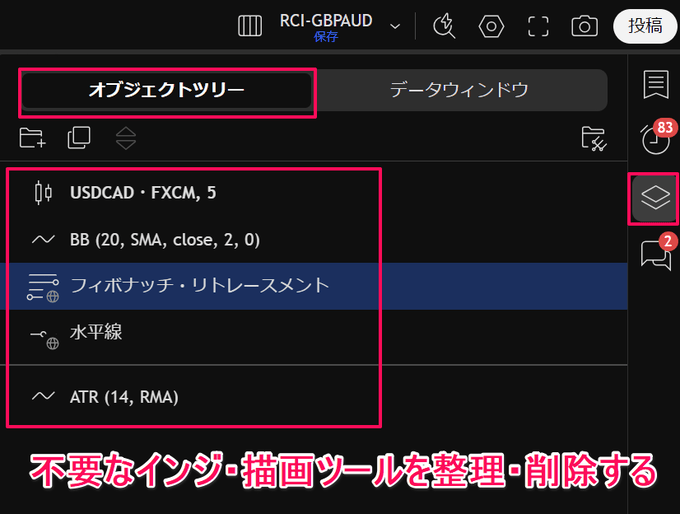
Task: Click the 投稿 publish button
Action: [645, 26]
